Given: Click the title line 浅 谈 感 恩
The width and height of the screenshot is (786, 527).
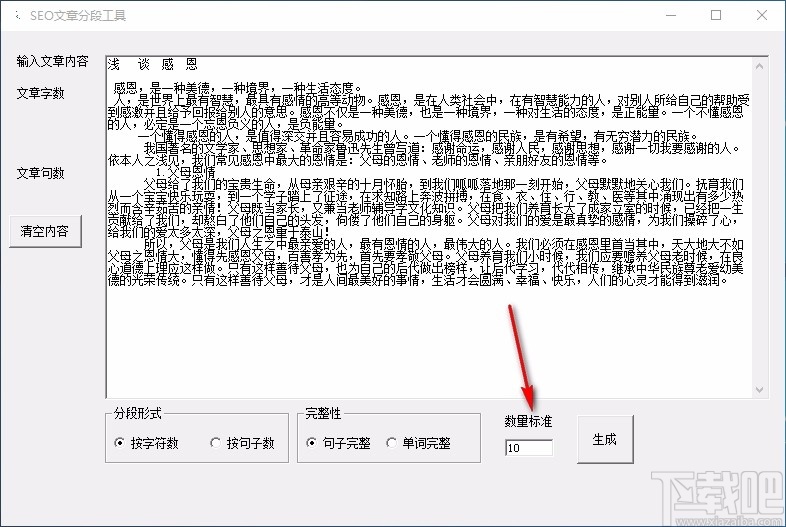Looking at the screenshot, I should click(152, 64).
